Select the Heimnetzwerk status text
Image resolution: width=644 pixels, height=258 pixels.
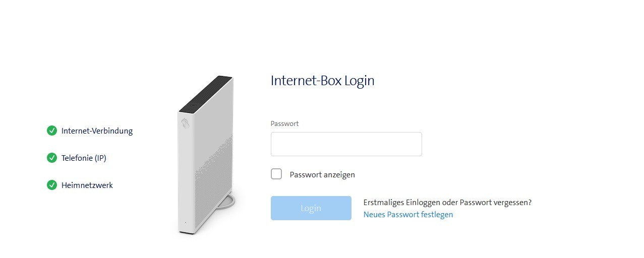pyautogui.click(x=87, y=185)
